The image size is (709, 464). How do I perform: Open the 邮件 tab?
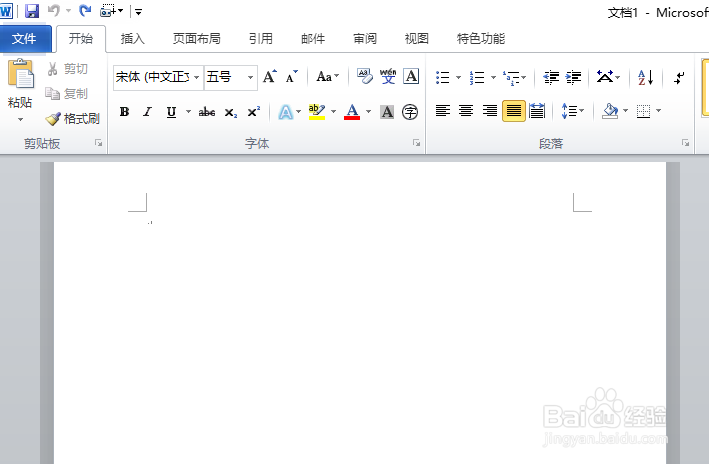313,39
